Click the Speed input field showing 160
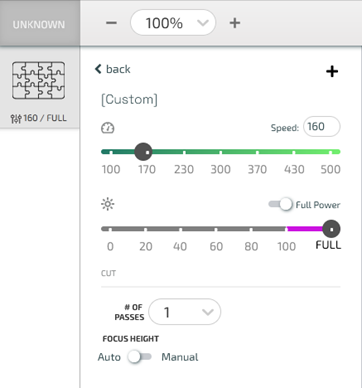The height and width of the screenshot is (388, 362). pyautogui.click(x=322, y=127)
